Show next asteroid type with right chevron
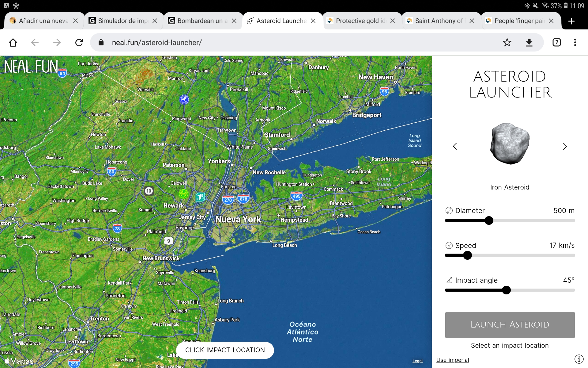 click(565, 146)
